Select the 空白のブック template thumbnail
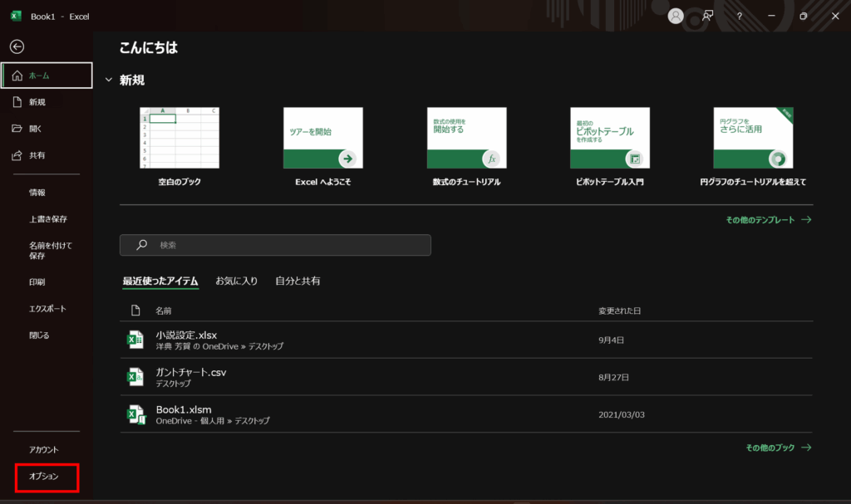 click(x=180, y=138)
